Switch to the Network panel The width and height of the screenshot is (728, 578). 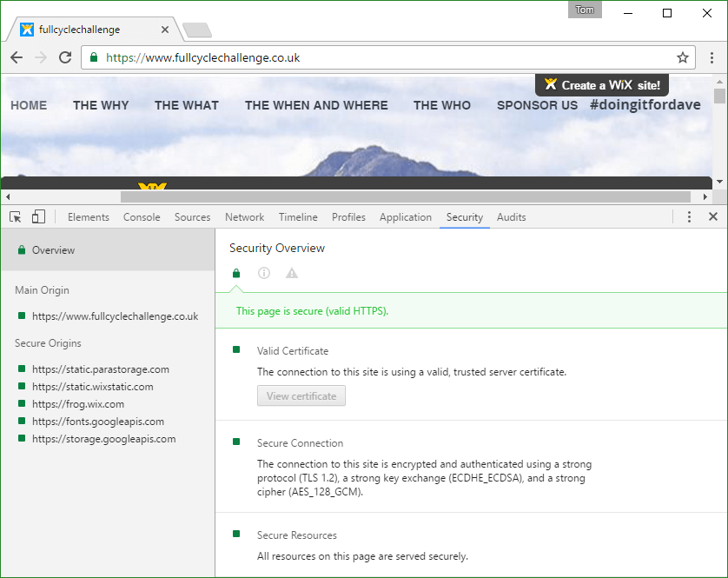pos(244,216)
